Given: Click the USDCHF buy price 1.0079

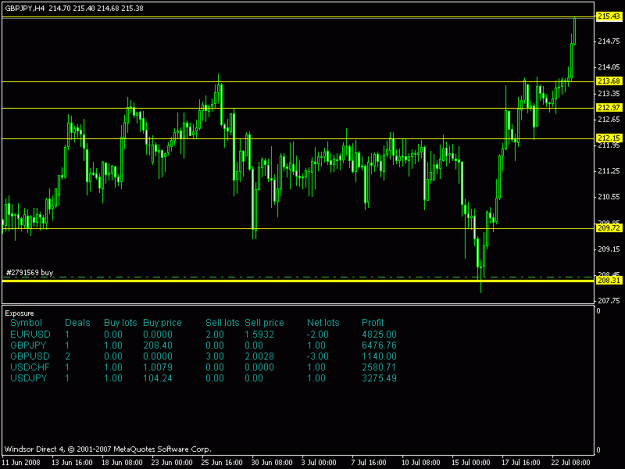Looking at the screenshot, I should point(158,367).
